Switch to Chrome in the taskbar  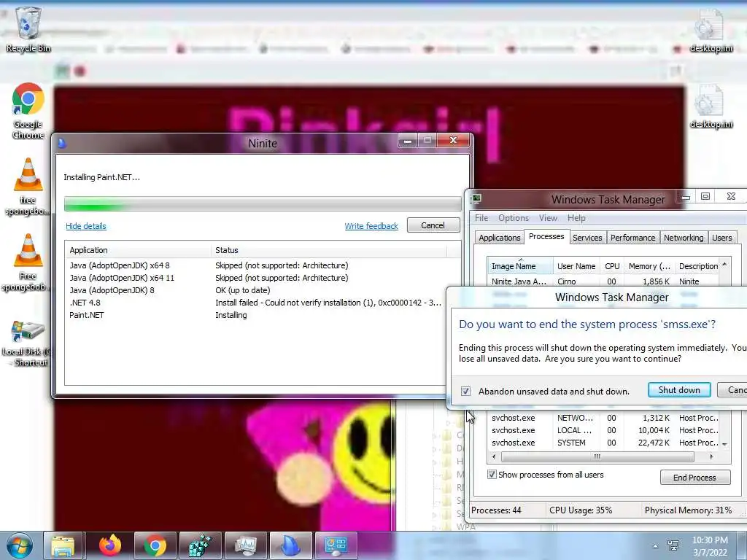(155, 545)
